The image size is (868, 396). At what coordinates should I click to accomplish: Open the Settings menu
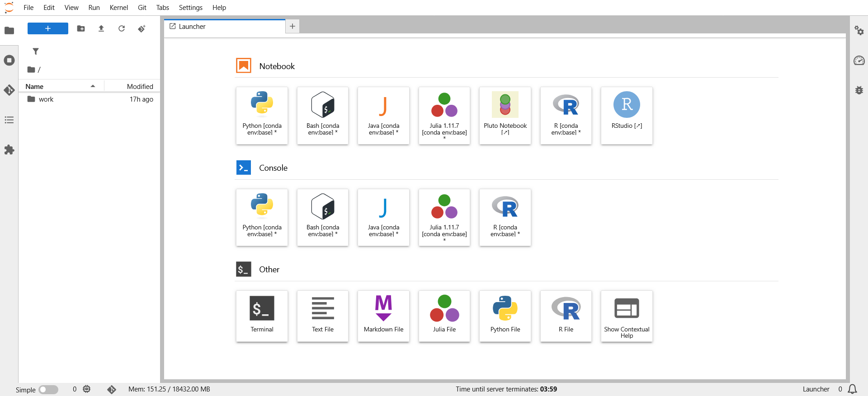click(x=190, y=8)
